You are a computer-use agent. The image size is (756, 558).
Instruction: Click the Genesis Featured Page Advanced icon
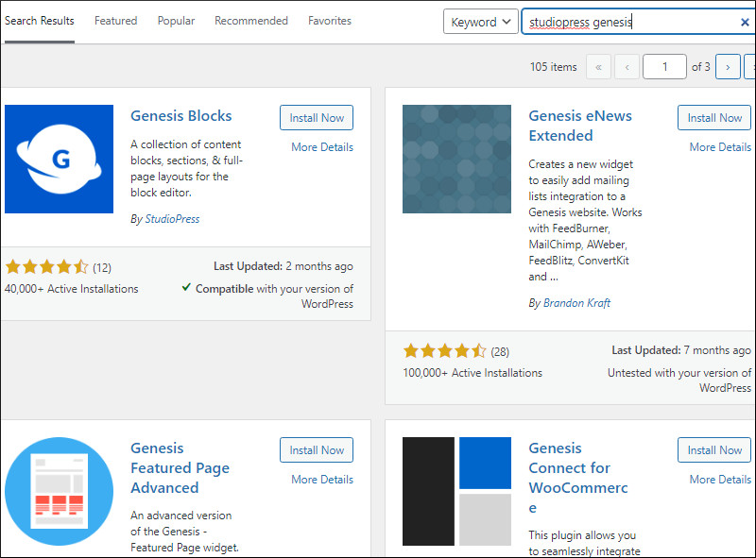[59, 491]
